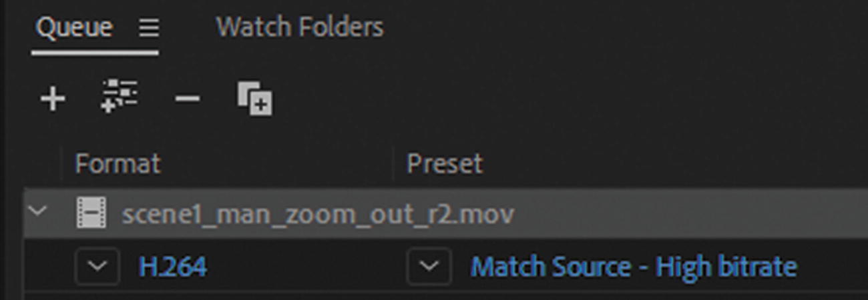Switch to the Watch Folders tab
This screenshot has width=868, height=300.
[300, 27]
